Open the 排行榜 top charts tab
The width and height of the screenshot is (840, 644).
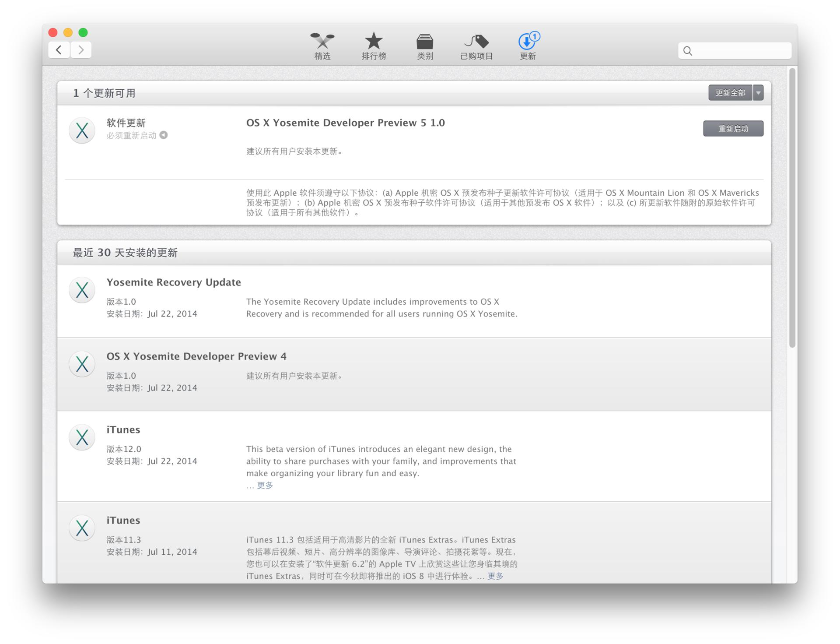(374, 46)
